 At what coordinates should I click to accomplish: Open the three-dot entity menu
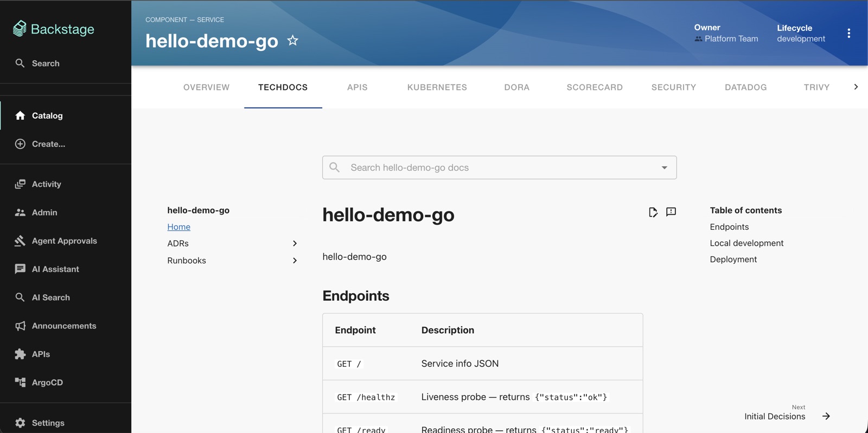pyautogui.click(x=849, y=33)
